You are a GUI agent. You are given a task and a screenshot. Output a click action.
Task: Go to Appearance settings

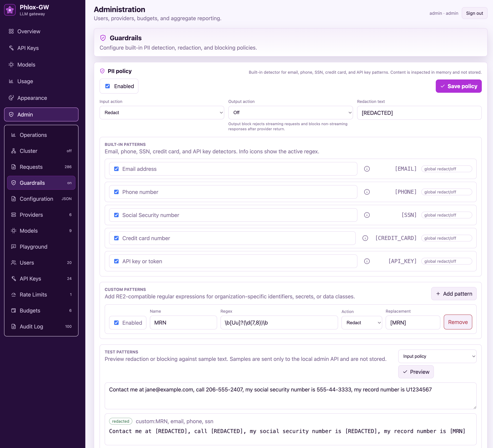(41, 98)
